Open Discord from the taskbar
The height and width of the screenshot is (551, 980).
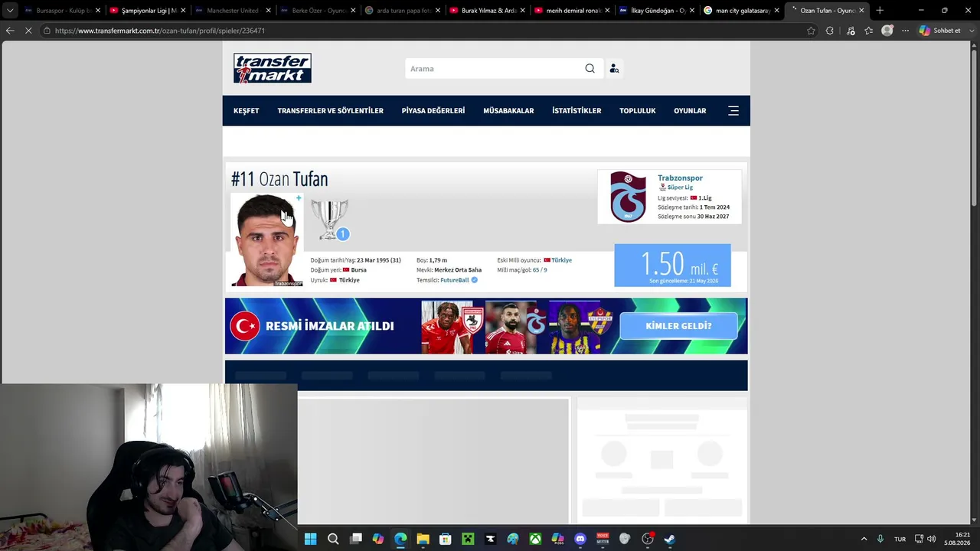coord(580,539)
